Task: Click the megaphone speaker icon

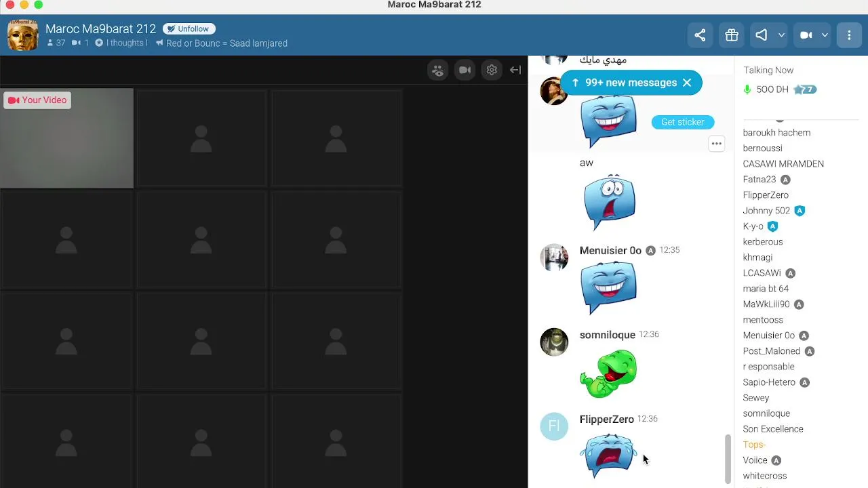Action: click(762, 35)
